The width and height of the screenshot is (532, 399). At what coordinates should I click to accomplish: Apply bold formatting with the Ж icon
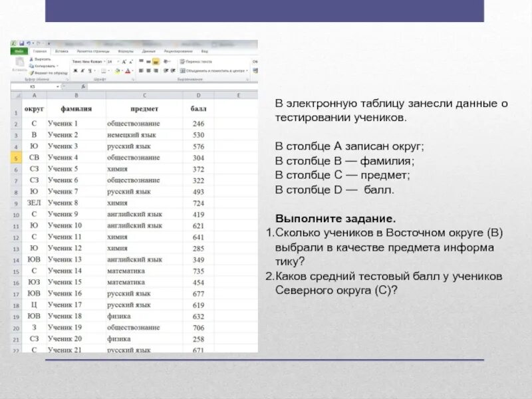76,70
